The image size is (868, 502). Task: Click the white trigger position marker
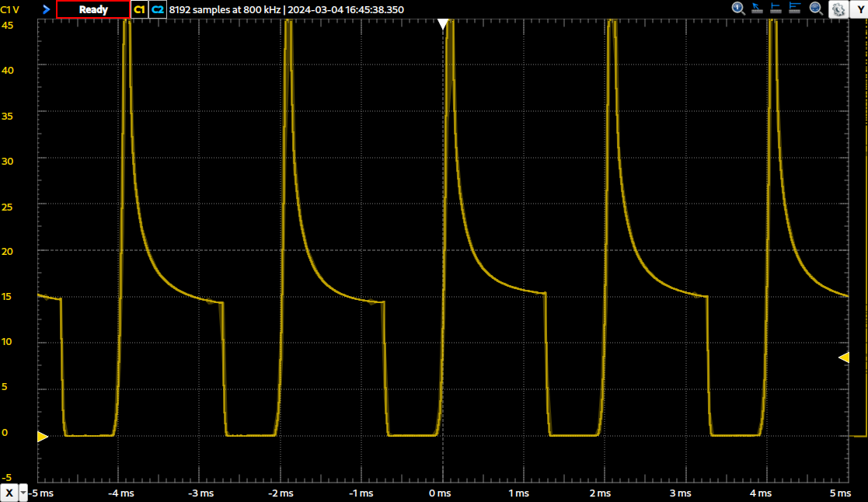tap(443, 25)
